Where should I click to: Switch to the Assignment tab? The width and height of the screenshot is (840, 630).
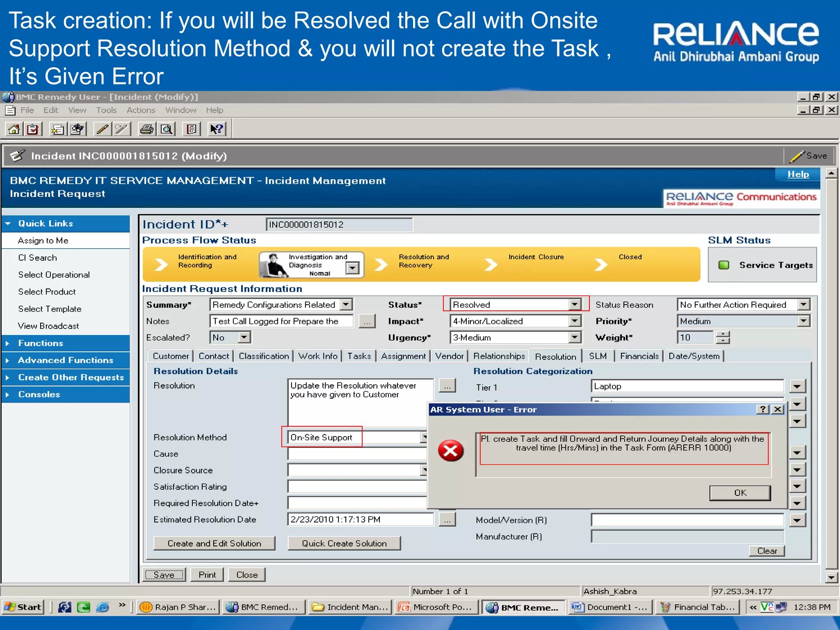point(404,356)
